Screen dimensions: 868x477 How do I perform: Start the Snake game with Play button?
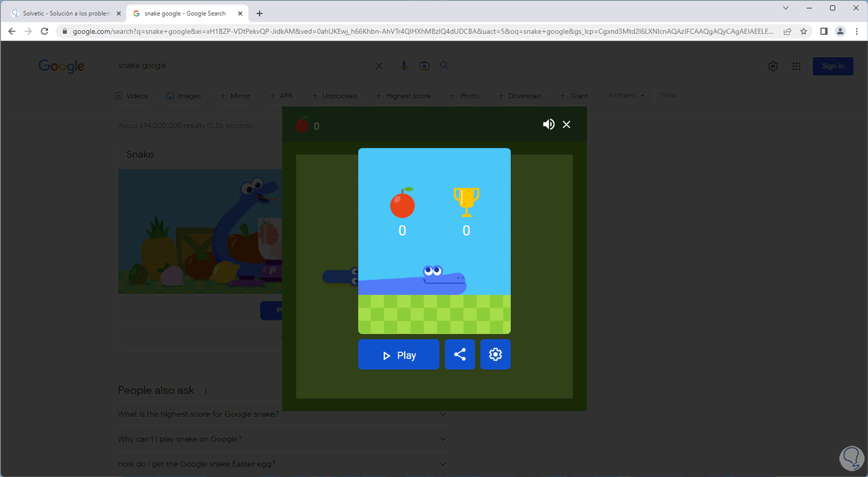(399, 354)
